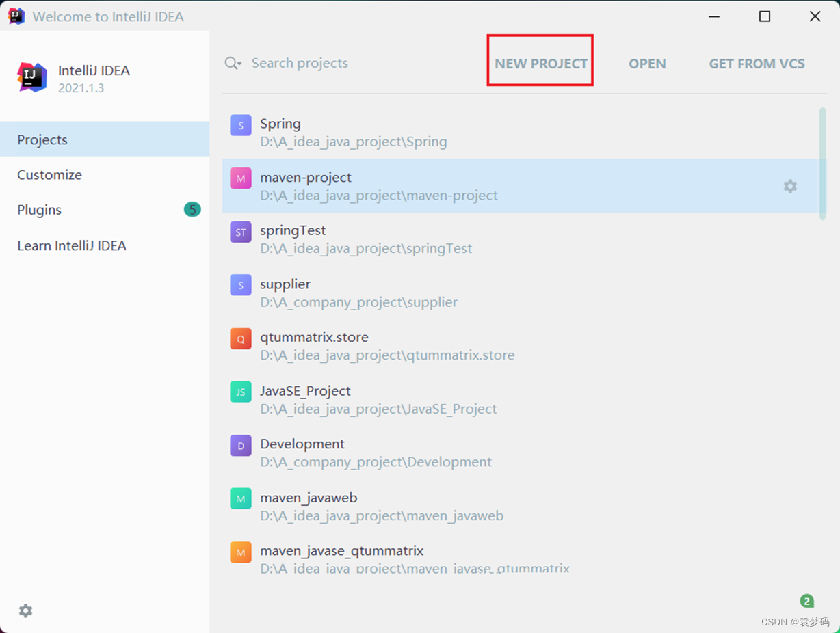Open the Spring project name
Viewport: 840px width, 633px height.
click(280, 124)
